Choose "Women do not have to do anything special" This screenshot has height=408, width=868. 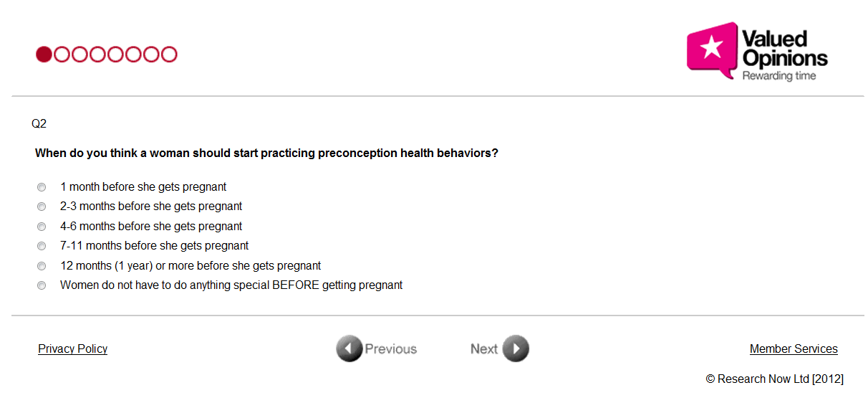coord(42,285)
